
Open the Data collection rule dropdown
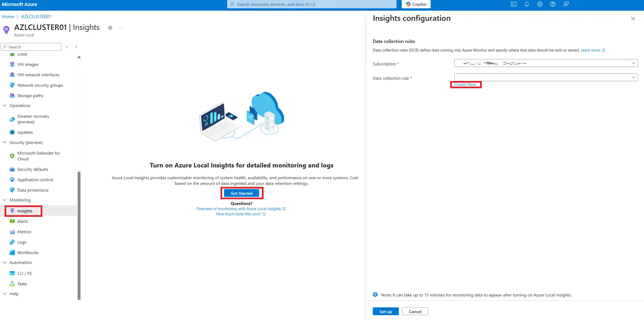click(x=546, y=77)
